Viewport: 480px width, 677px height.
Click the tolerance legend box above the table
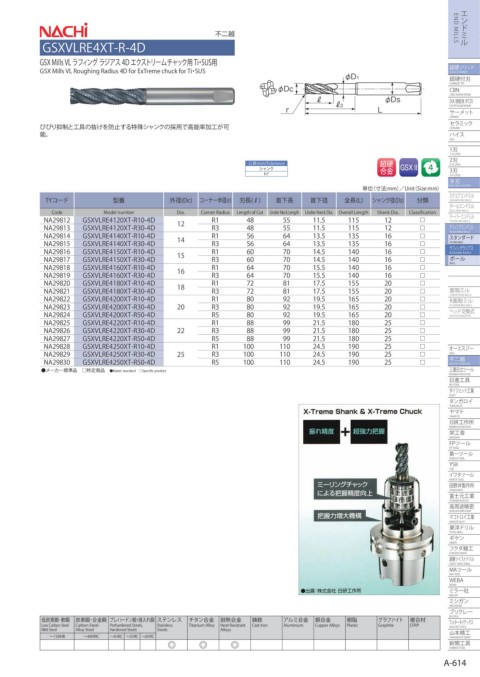(x=266, y=168)
